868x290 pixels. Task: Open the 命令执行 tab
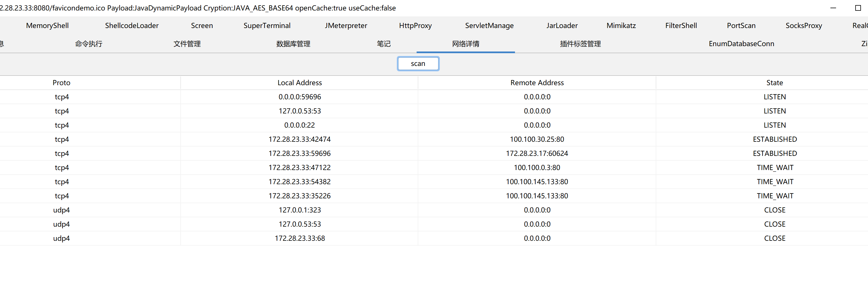(x=89, y=44)
